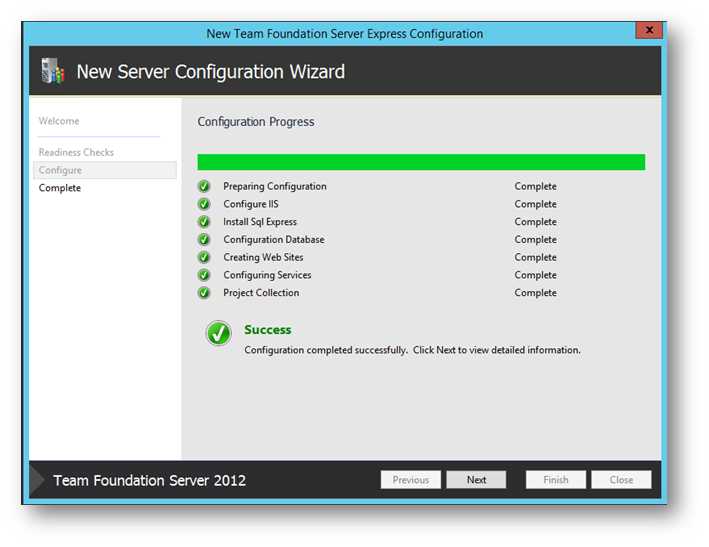709x547 pixels.
Task: Click green check beside Project Collection
Action: click(x=204, y=292)
